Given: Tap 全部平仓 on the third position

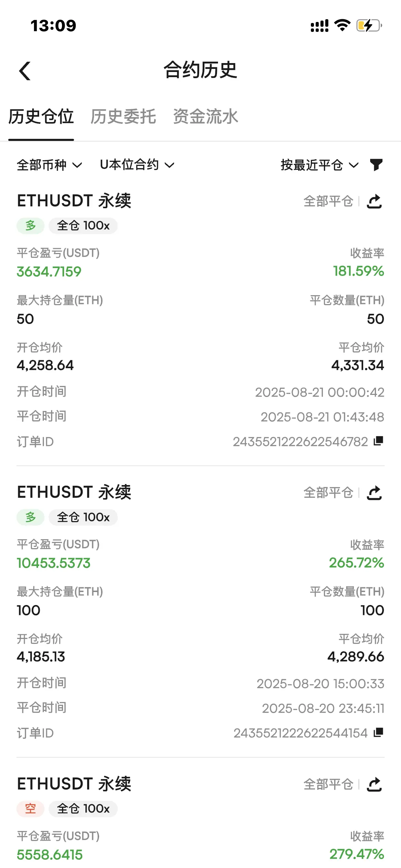Looking at the screenshot, I should pyautogui.click(x=328, y=784).
